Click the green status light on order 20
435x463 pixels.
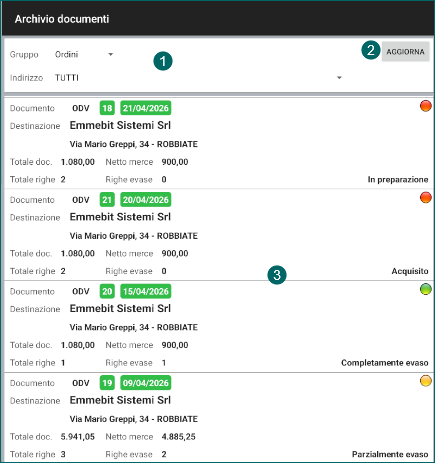point(426,289)
